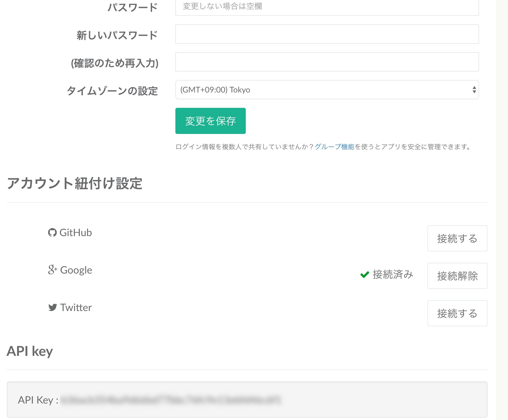The height and width of the screenshot is (420, 508).
Task: Focus the 新しいパスワード input field
Action: tap(327, 34)
